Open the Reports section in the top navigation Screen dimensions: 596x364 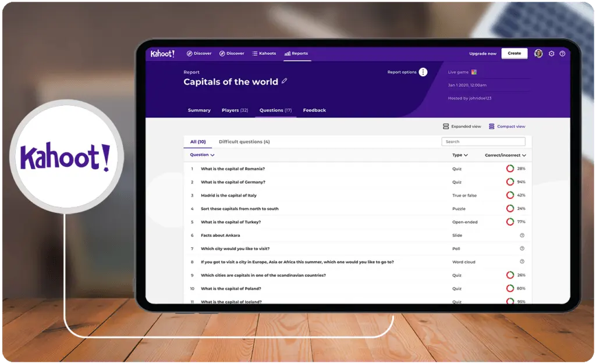pyautogui.click(x=296, y=53)
